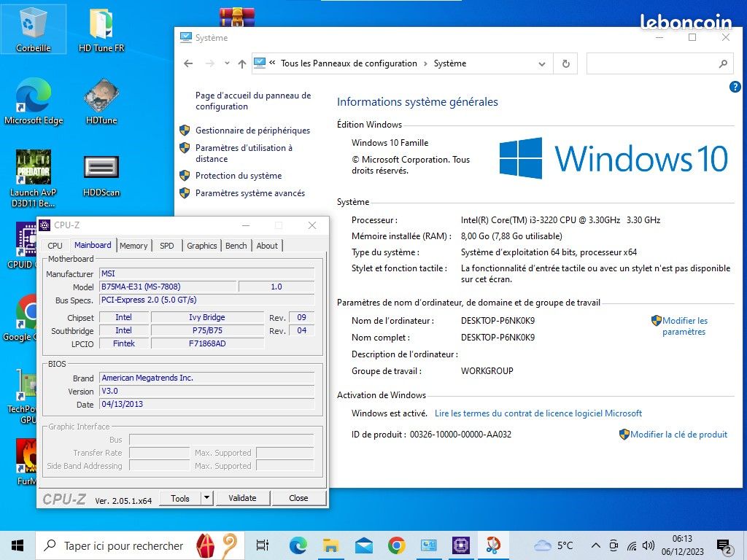Click the control panel search field

[x=659, y=64]
